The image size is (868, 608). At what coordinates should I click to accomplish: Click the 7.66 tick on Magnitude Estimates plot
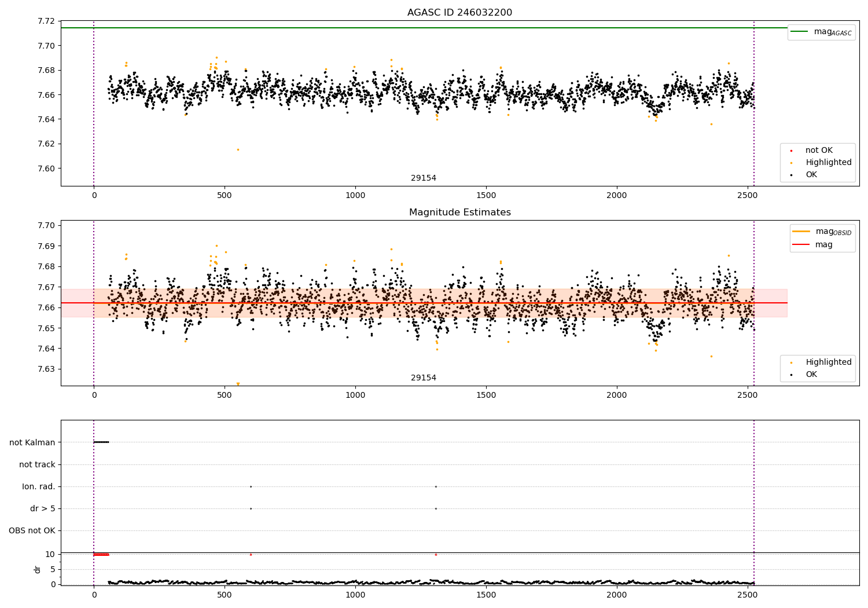[46, 307]
